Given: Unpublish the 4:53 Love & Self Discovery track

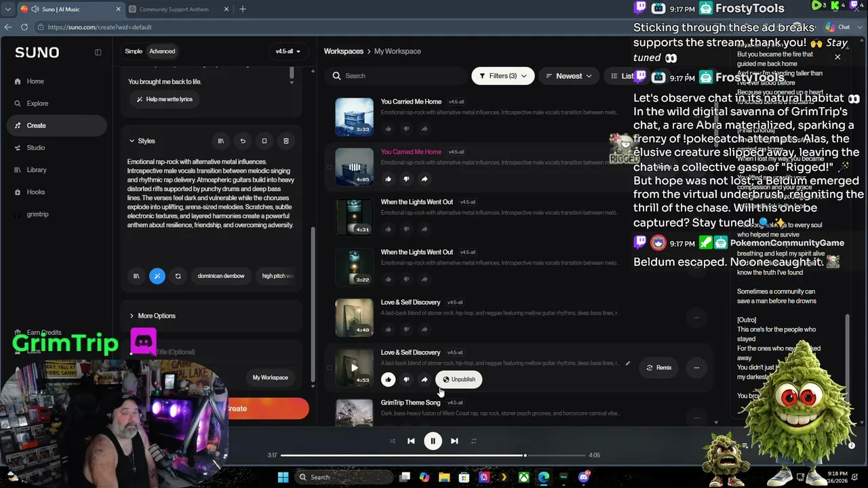Looking at the screenshot, I should click(459, 380).
